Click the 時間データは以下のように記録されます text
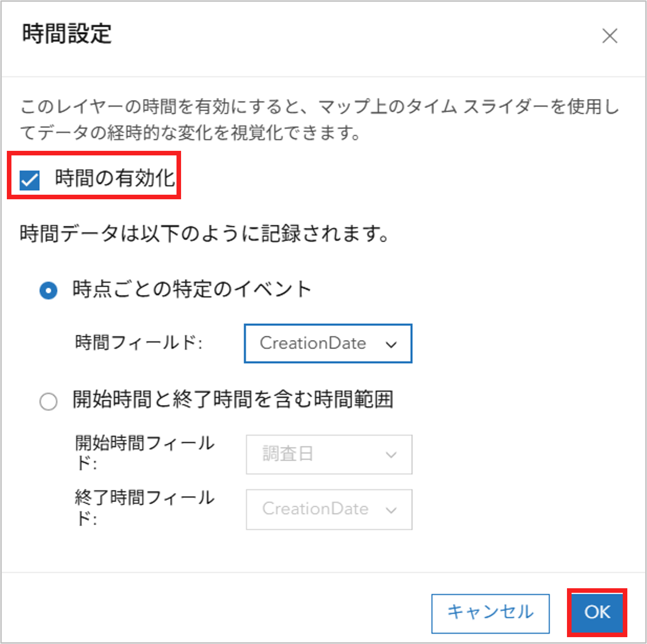647x644 pixels. pos(204,234)
